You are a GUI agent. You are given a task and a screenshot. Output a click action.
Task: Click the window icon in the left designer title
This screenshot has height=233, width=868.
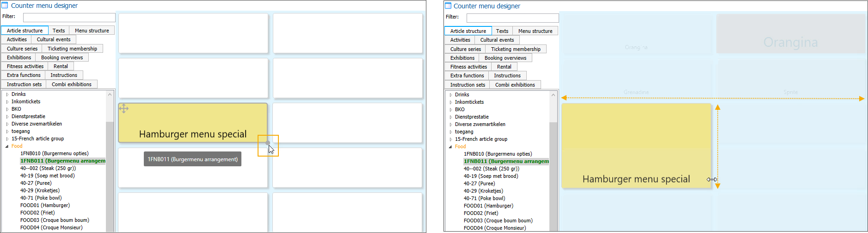pyautogui.click(x=5, y=6)
